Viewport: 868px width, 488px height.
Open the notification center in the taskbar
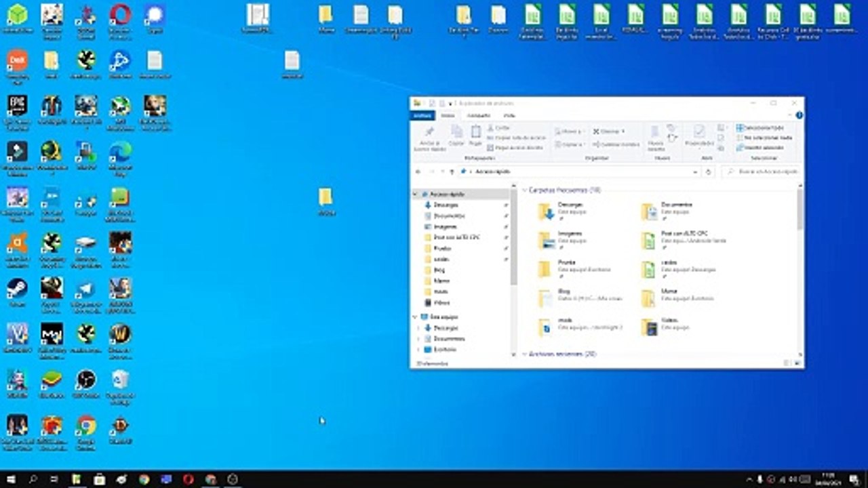(856, 479)
